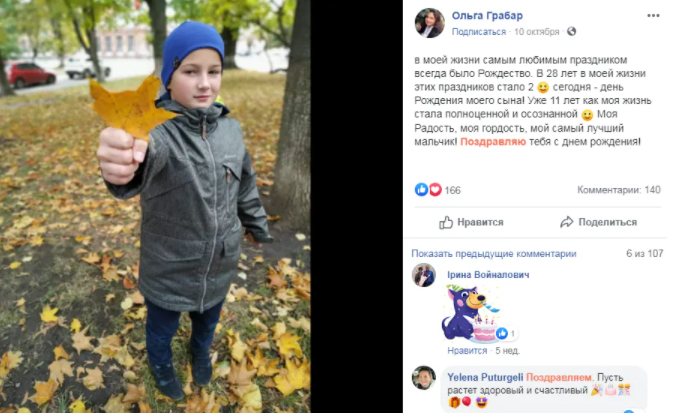
Task: Click the red heart reaction icon
Action: click(435, 189)
